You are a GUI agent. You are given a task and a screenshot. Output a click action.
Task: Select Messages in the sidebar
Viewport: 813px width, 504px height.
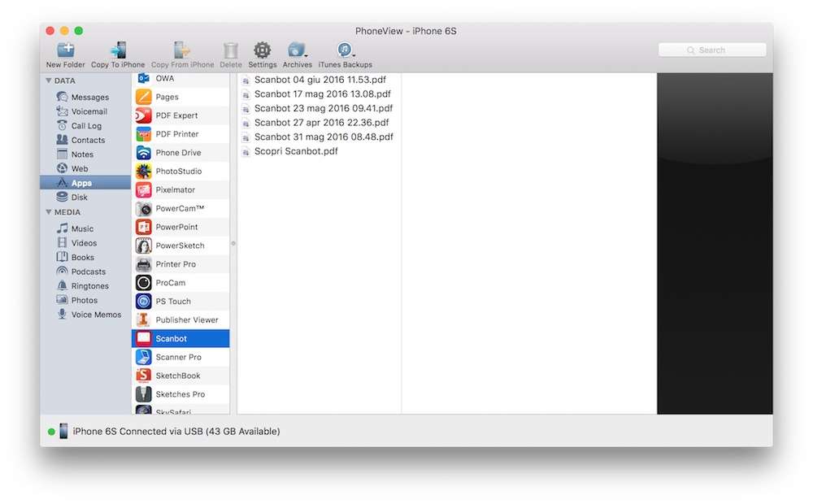89,98
